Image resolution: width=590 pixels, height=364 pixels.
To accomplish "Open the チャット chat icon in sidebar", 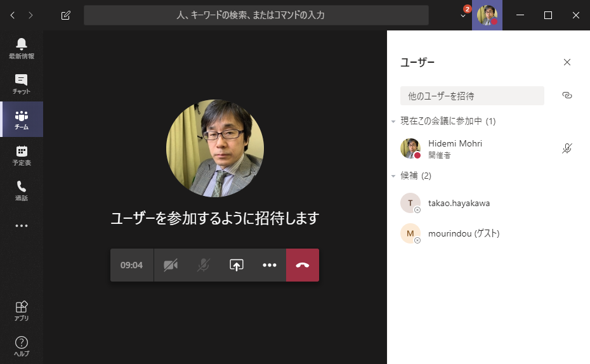I will pyautogui.click(x=22, y=83).
